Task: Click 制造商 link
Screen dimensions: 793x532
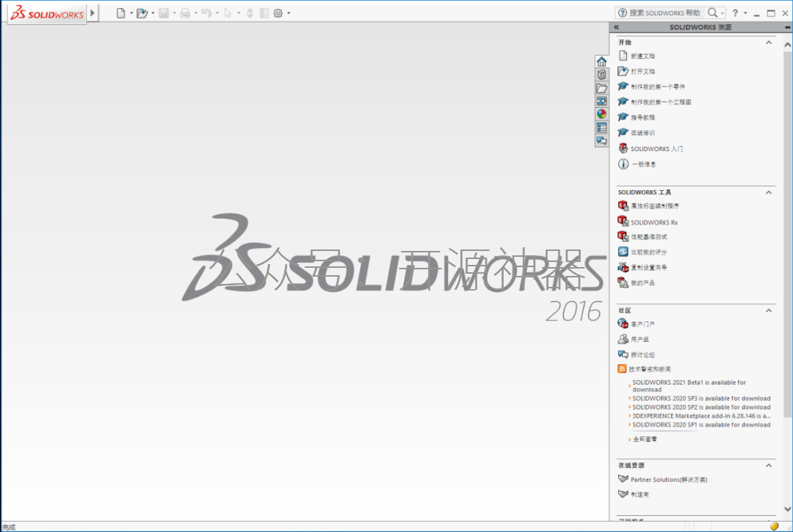Action: [x=640, y=495]
